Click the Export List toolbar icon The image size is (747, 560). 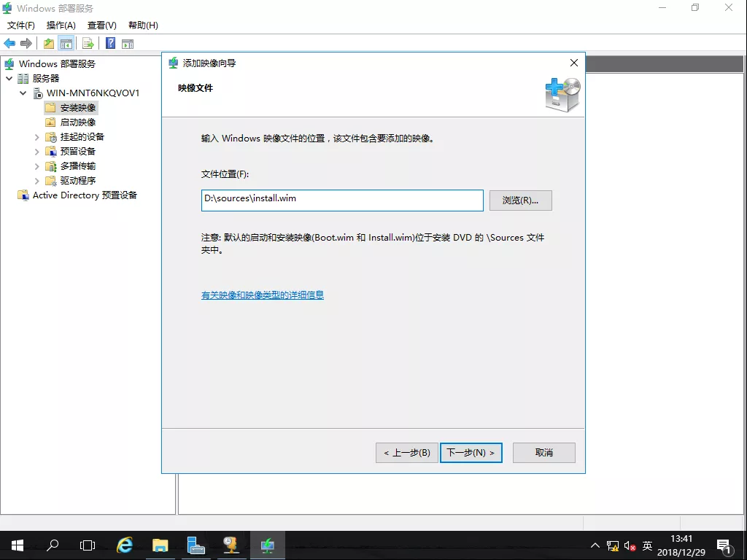[x=88, y=43]
